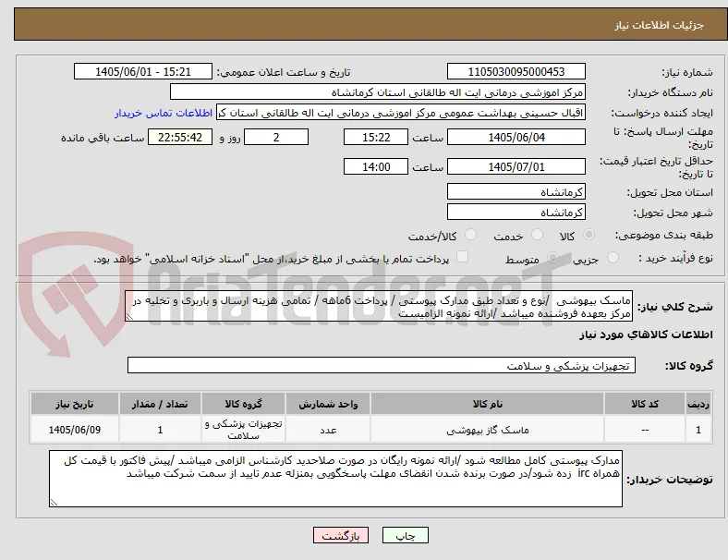Click the announcement date field 1405/06/01 - 15:21
This screenshot has width=728, height=560.
point(143,72)
